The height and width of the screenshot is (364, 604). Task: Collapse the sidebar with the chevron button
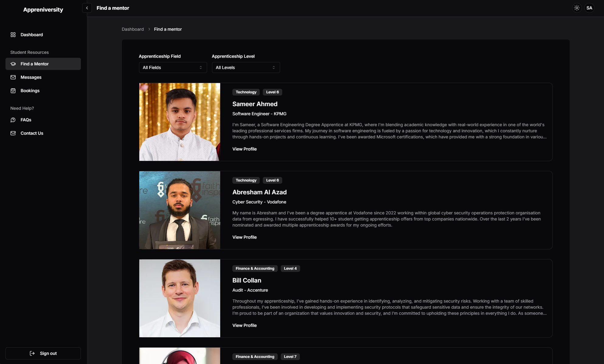pyautogui.click(x=87, y=8)
